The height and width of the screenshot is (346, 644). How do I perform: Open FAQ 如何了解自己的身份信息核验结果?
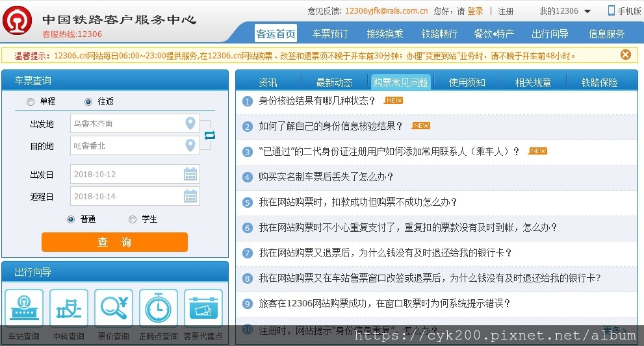(330, 126)
